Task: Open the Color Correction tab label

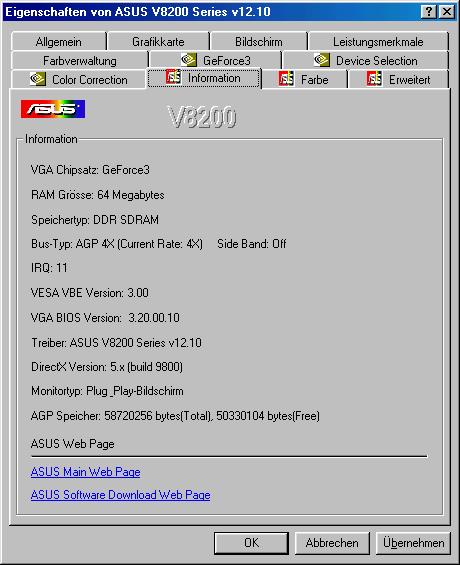Action: [x=90, y=80]
